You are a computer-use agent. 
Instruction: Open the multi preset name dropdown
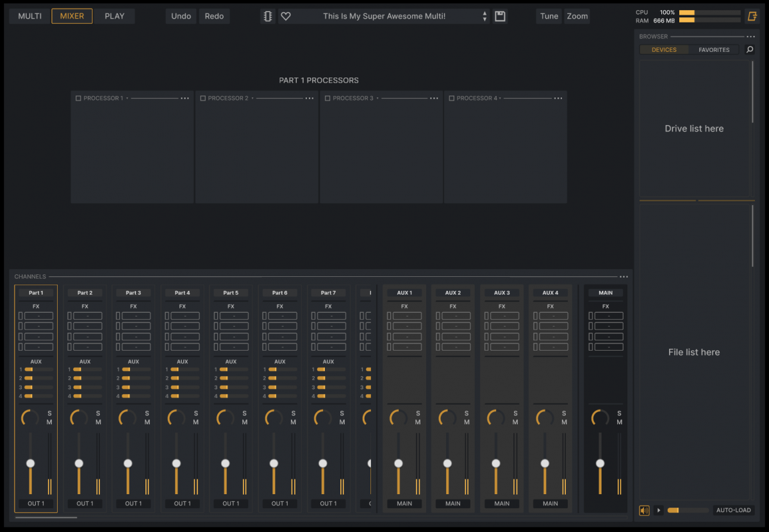click(384, 17)
